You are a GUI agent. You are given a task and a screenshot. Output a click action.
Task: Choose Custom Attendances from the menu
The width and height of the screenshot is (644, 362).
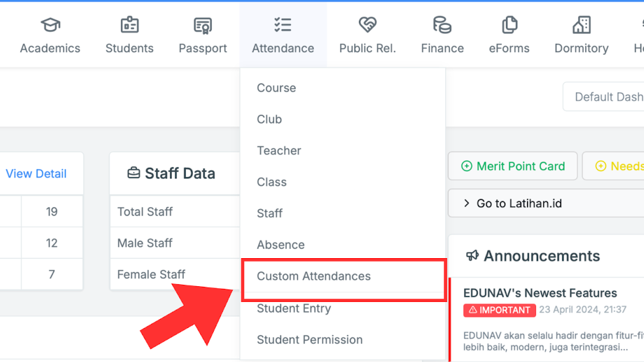pyautogui.click(x=314, y=276)
